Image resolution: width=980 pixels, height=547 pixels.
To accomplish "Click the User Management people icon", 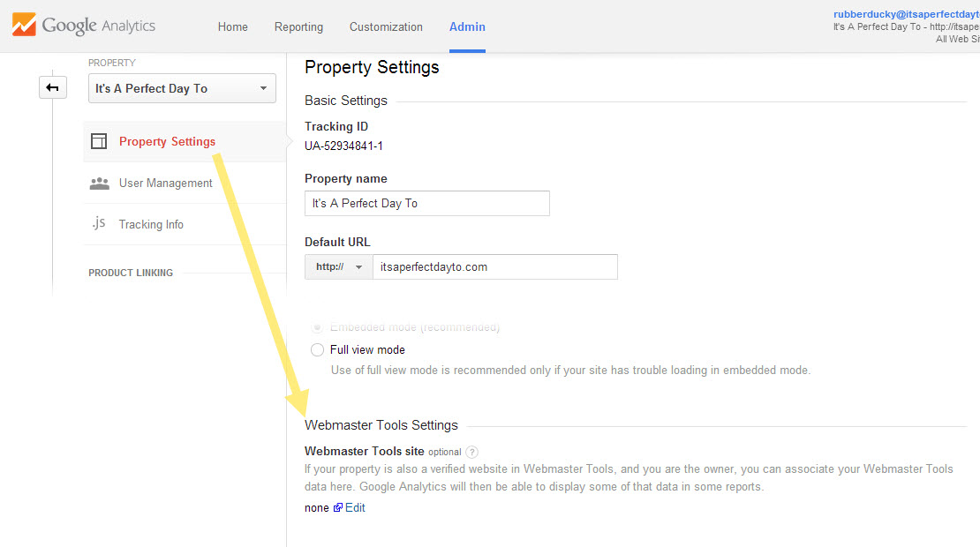I will [x=100, y=183].
